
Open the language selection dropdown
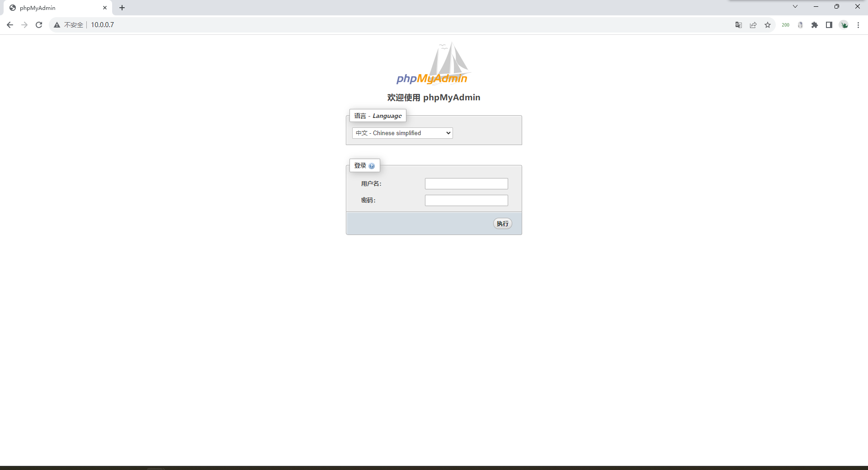[x=402, y=133]
